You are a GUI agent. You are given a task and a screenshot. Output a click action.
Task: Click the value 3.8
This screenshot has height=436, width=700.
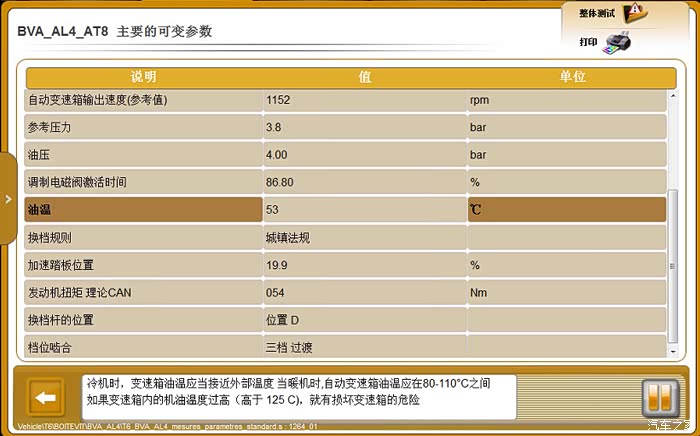pos(273,127)
